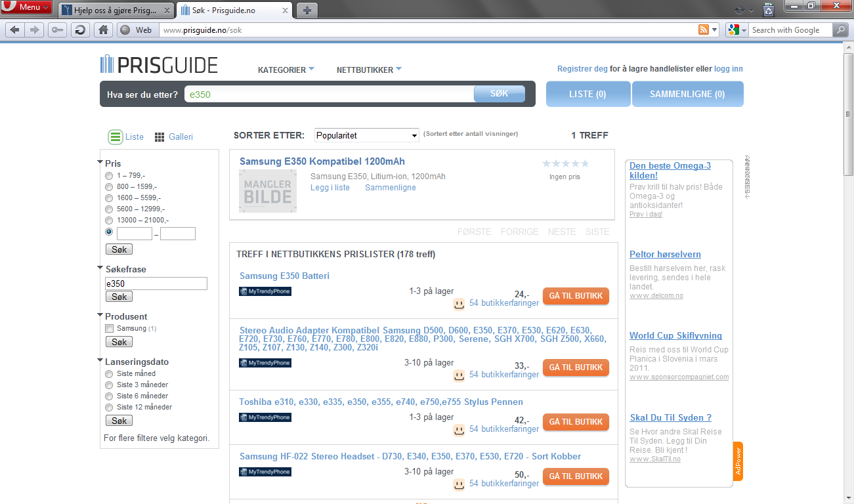Click the smiley icon in the 50,- offer
Screen dimensions: 854x504
pos(459,484)
